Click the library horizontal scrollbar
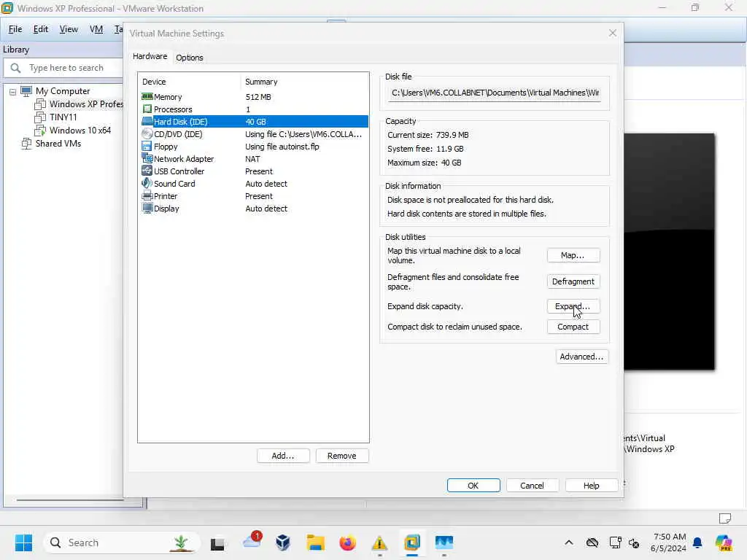Image resolution: width=747 pixels, height=560 pixels. pos(71,500)
